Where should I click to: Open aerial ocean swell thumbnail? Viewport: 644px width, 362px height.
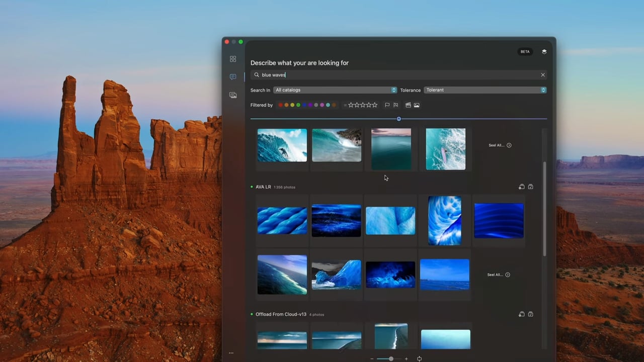[x=282, y=275]
